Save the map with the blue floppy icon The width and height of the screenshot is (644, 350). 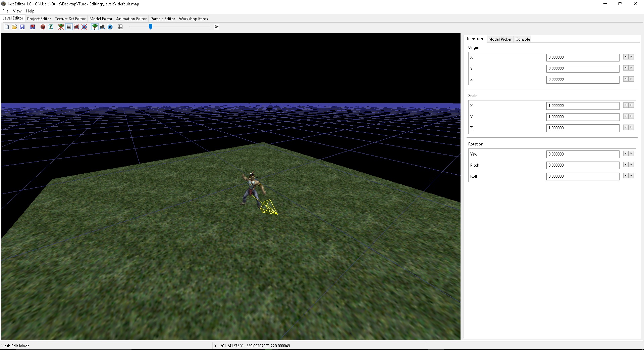coord(22,27)
